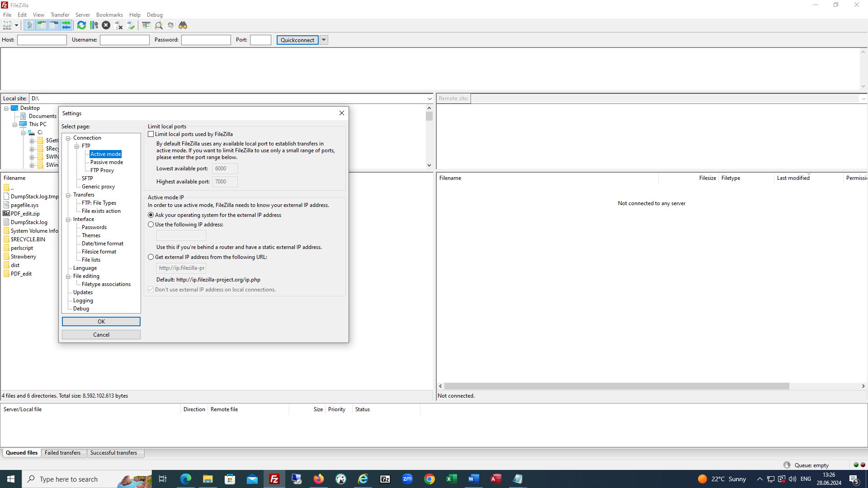Open the Site Manager icon
This screenshot has width=868, height=488.
[x=7, y=25]
